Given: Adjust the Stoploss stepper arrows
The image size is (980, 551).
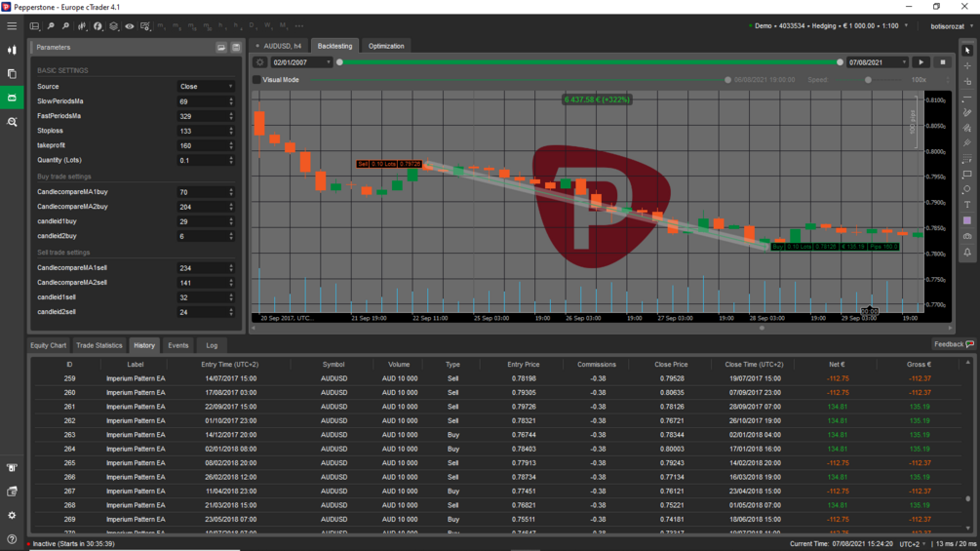Looking at the screenshot, I should (231, 131).
